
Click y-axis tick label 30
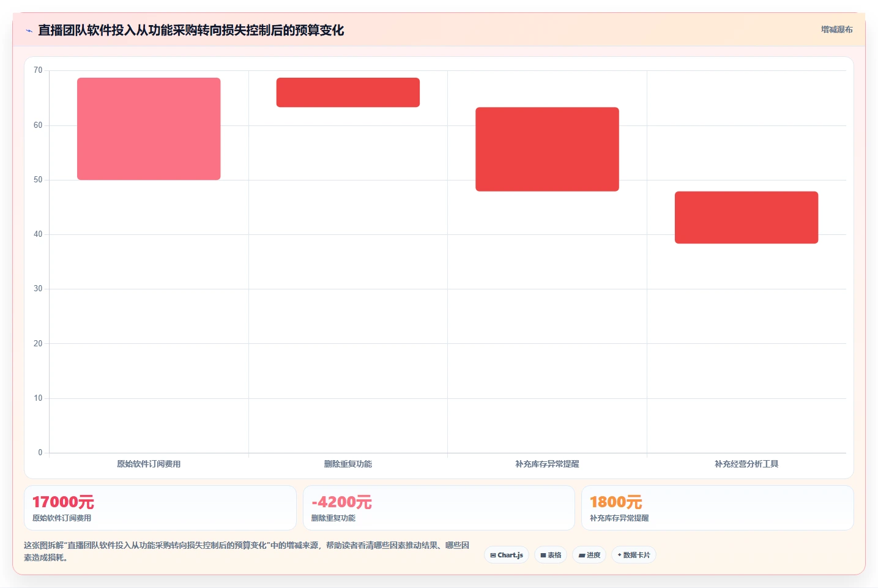click(38, 289)
